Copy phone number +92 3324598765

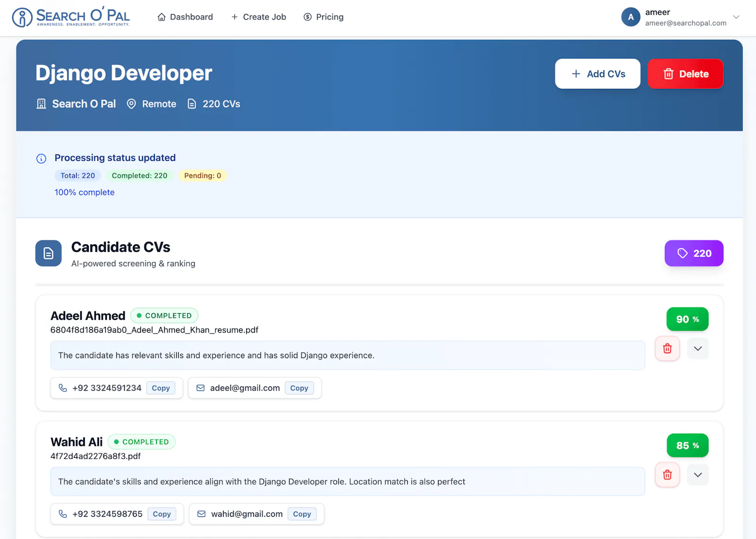(x=162, y=514)
